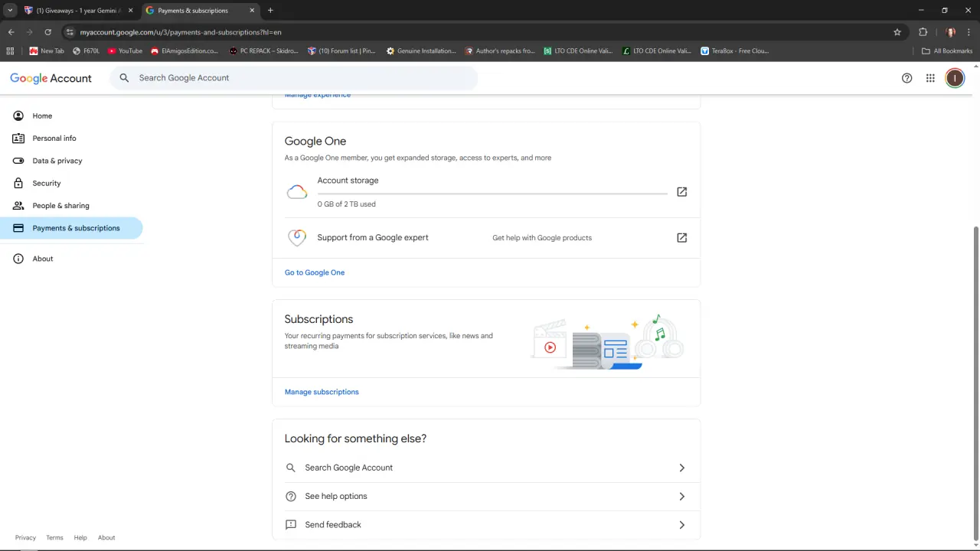Open the Google apps grid icon
Image resolution: width=980 pixels, height=551 pixels.
(x=930, y=78)
